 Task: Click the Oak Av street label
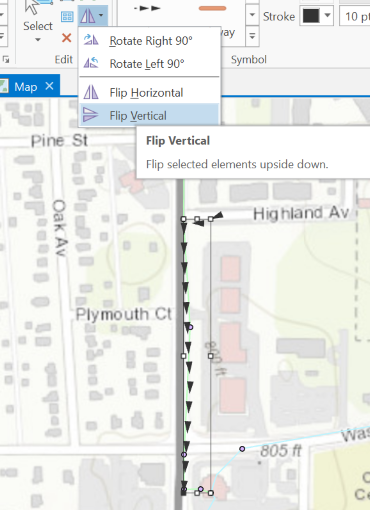pos(60,228)
